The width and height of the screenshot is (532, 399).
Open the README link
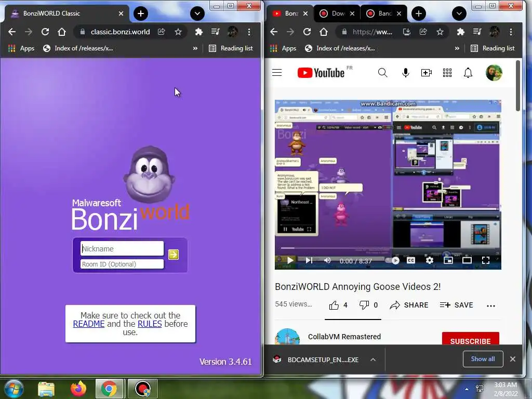point(89,324)
